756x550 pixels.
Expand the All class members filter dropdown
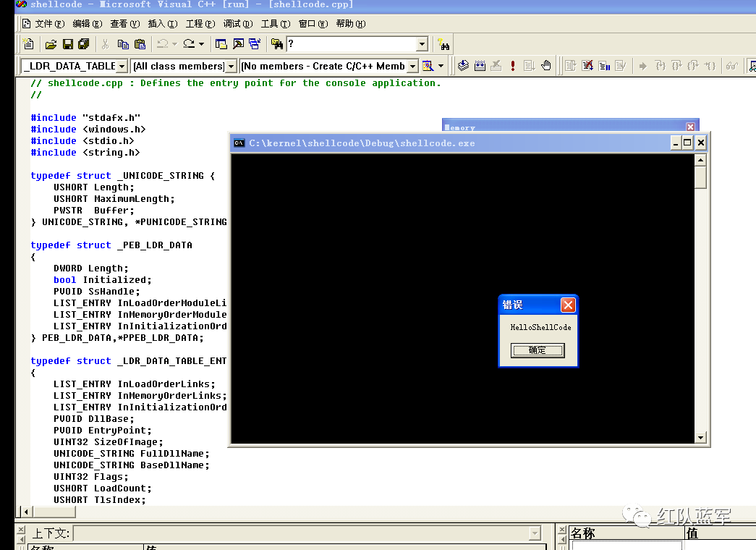(x=231, y=66)
